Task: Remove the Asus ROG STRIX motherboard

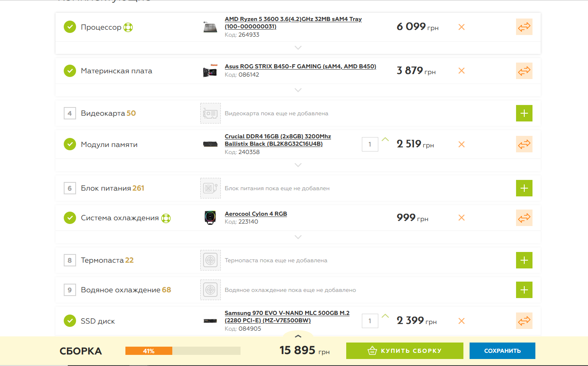Action: coord(461,71)
